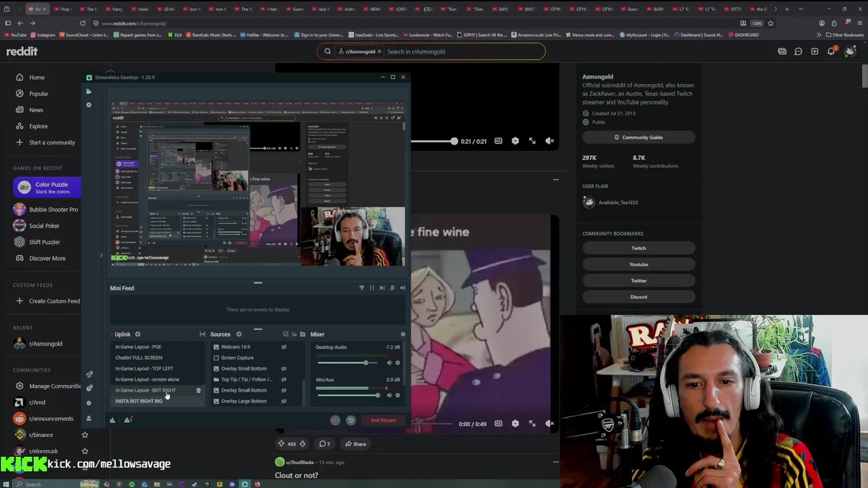Delete the In-Game Layout - BOT RIGHT scene

pos(199,390)
